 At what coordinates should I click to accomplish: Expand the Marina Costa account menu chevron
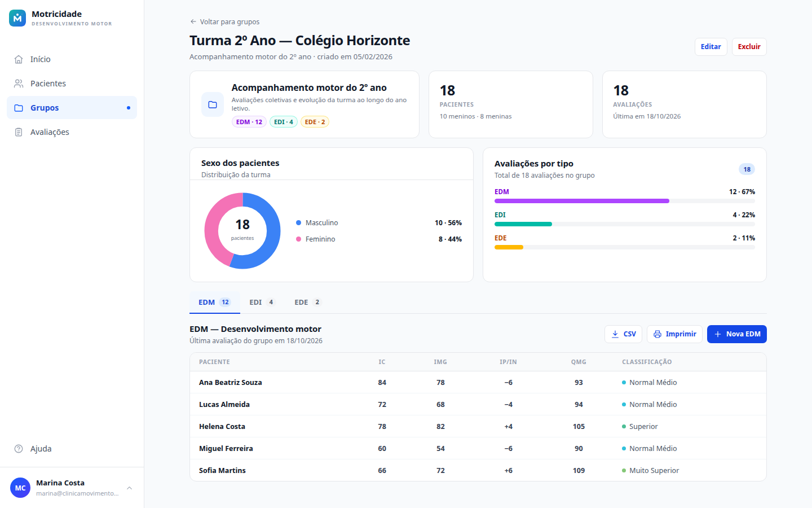129,488
